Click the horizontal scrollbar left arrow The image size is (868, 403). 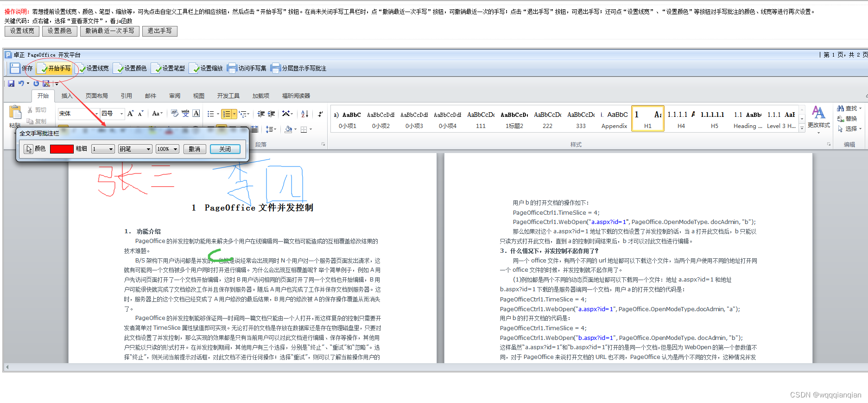(x=7, y=367)
